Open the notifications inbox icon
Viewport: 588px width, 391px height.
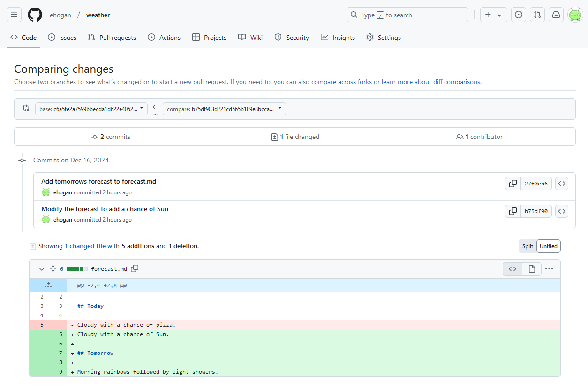click(x=556, y=15)
